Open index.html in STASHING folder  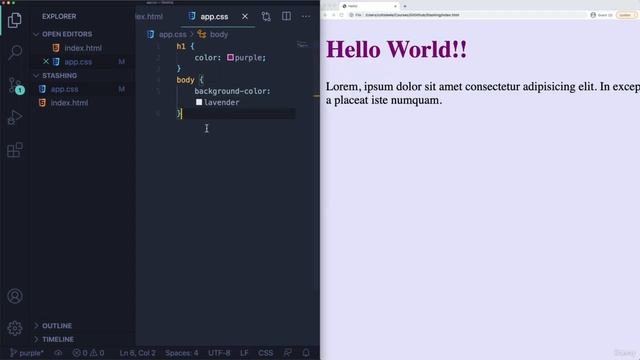(69, 103)
